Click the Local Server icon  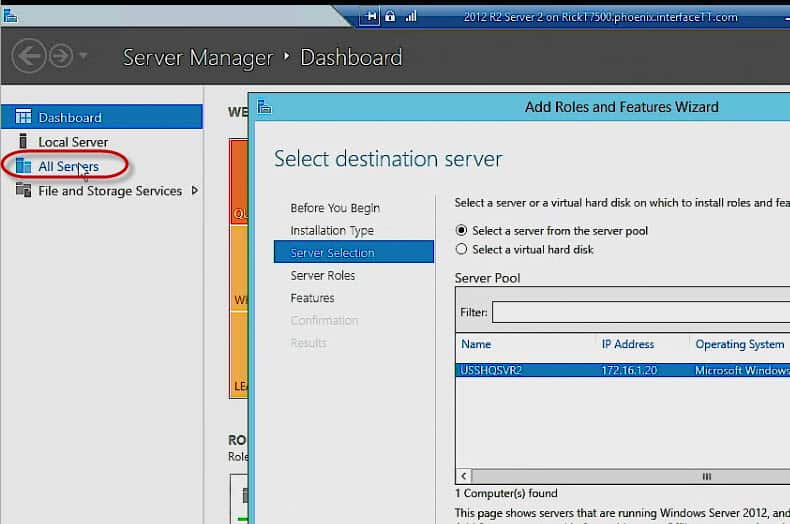(x=23, y=142)
